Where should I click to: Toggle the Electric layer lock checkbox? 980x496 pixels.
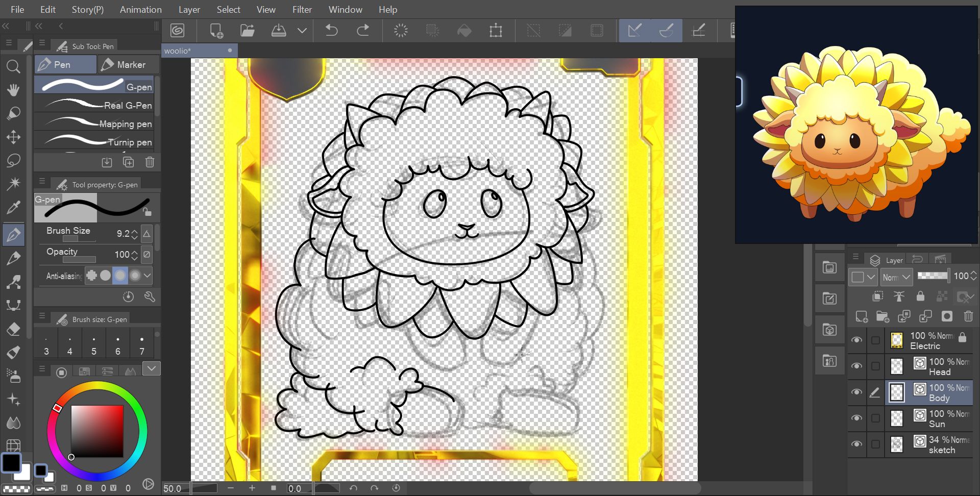pyautogui.click(x=875, y=340)
